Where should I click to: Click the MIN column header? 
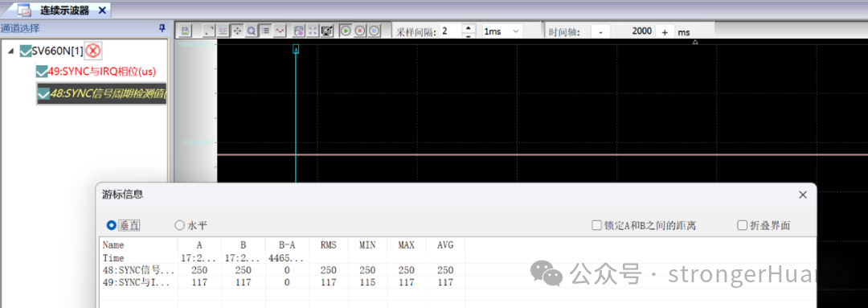(x=367, y=244)
